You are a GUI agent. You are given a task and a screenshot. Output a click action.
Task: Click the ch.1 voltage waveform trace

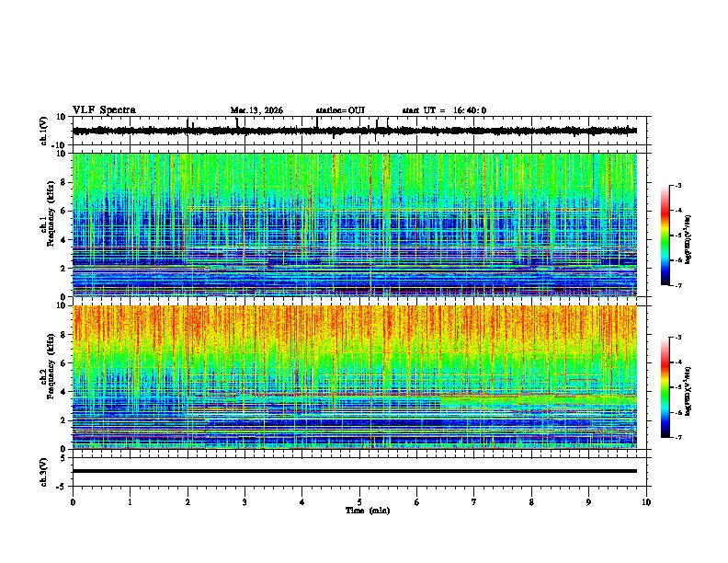[x=355, y=131]
